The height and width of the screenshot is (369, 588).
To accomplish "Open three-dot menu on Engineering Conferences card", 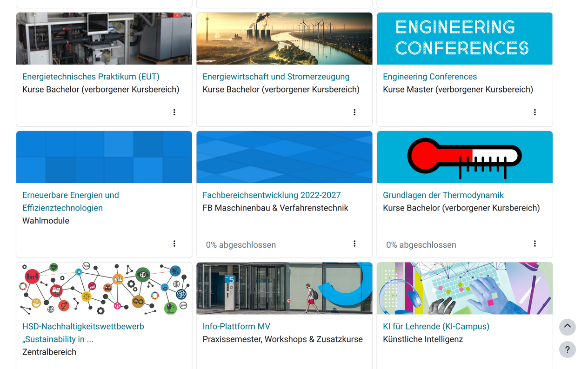I will [x=535, y=112].
